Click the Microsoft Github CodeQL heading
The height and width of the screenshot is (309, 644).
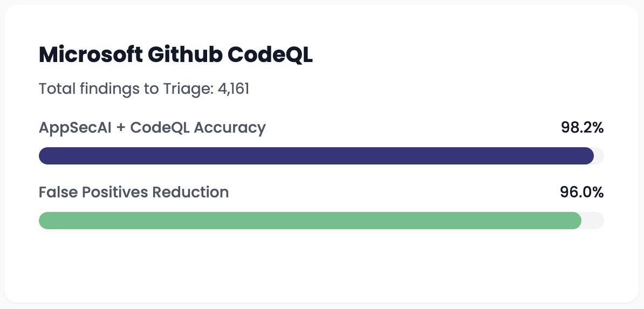tap(176, 55)
